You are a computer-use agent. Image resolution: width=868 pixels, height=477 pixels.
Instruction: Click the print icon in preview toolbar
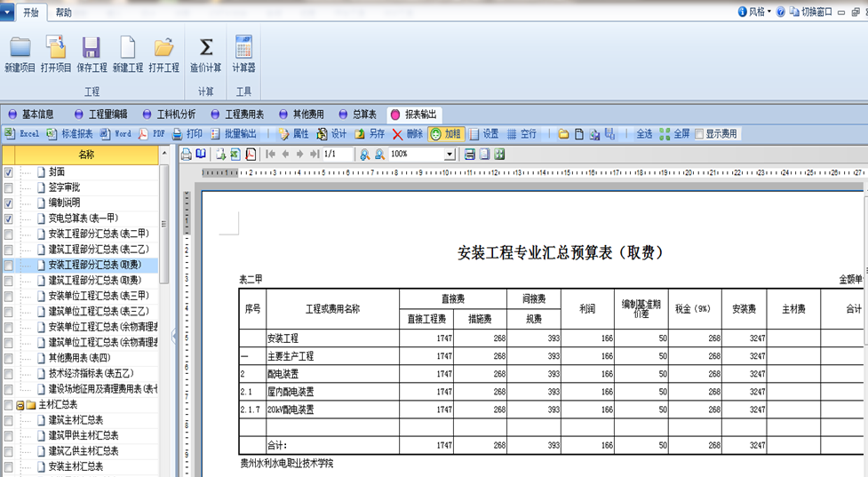(187, 155)
